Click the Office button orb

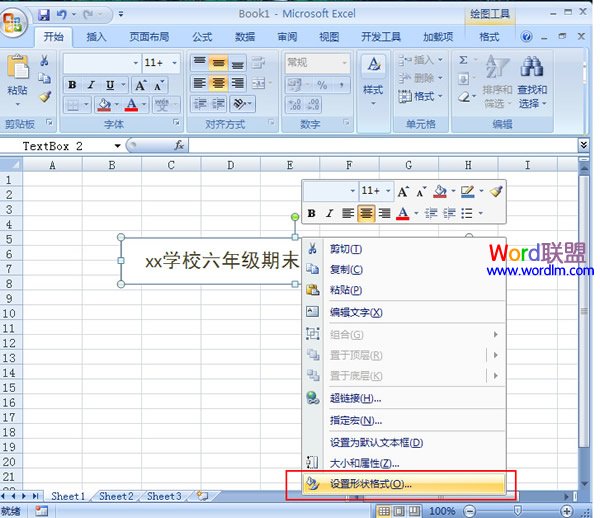point(14,22)
